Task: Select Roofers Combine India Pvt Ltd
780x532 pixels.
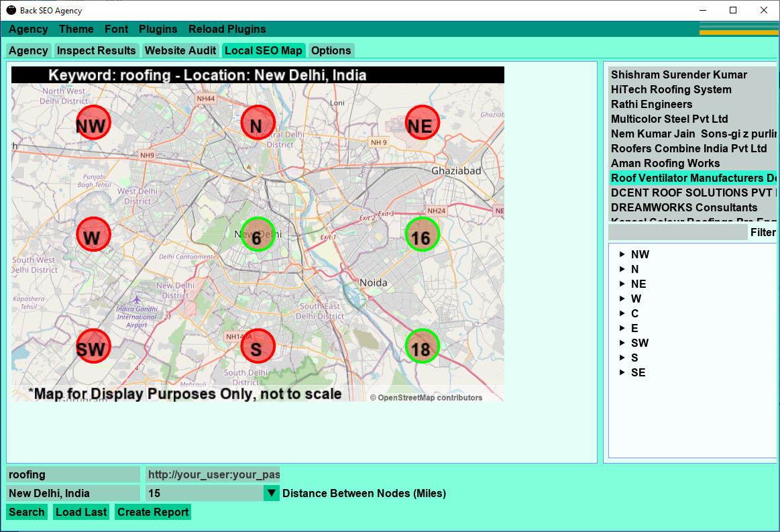Action: pyautogui.click(x=692, y=148)
